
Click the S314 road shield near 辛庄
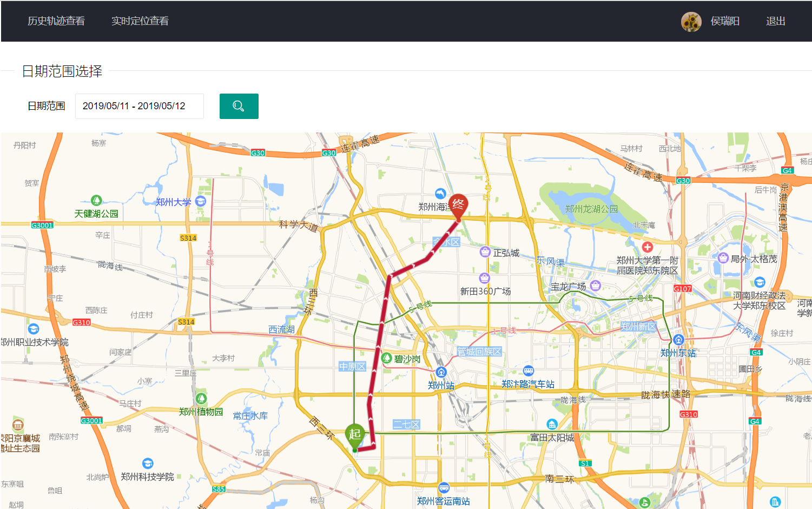click(188, 238)
